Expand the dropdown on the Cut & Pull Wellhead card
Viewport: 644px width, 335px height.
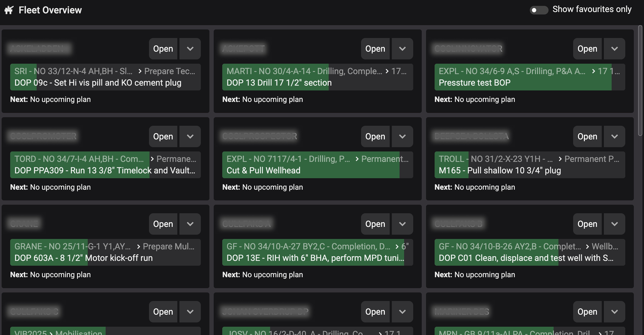click(x=402, y=136)
